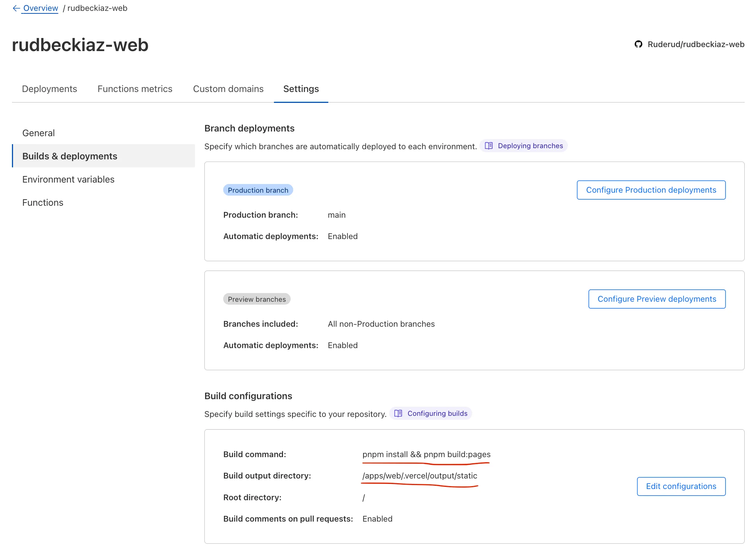Click the Edit configurations button
The width and height of the screenshot is (753, 560).
[x=681, y=486]
